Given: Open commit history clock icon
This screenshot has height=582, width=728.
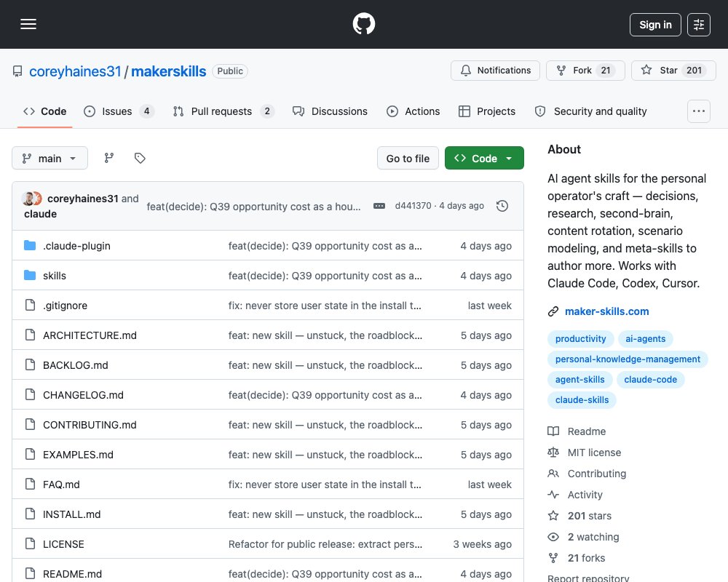Looking at the screenshot, I should tap(502, 206).
